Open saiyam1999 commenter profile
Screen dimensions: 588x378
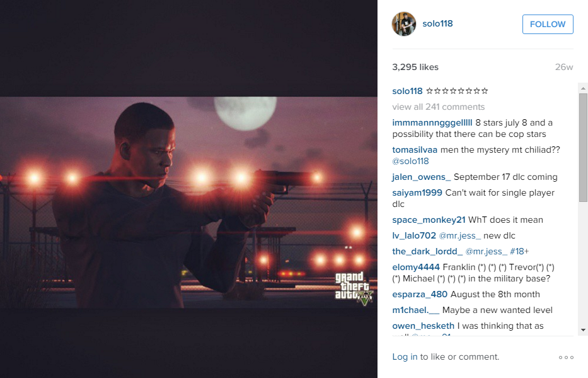(x=417, y=192)
